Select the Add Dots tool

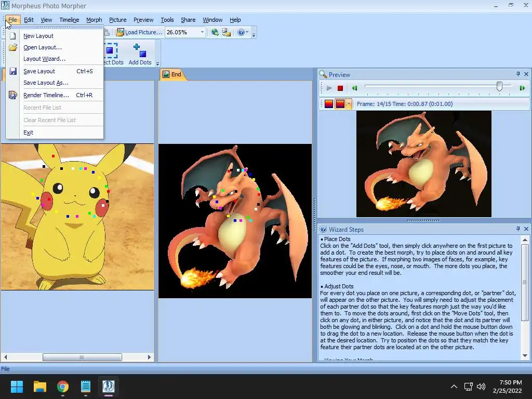pos(140,54)
